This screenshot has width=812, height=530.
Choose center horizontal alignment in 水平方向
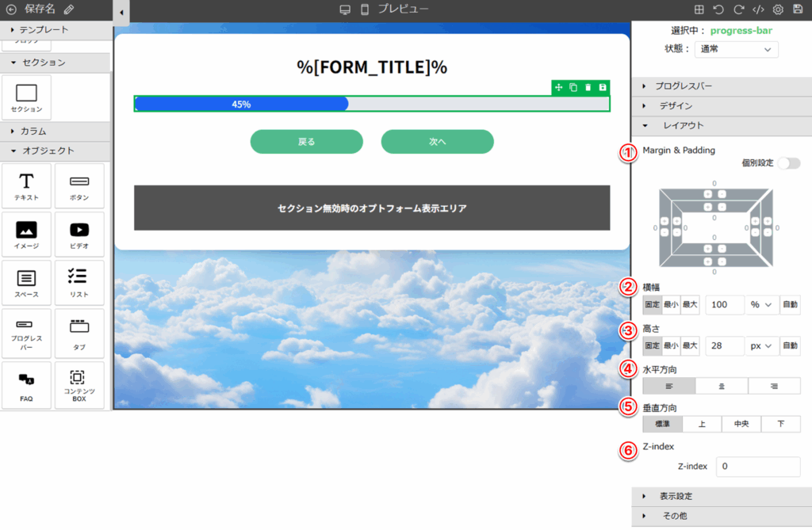point(722,386)
